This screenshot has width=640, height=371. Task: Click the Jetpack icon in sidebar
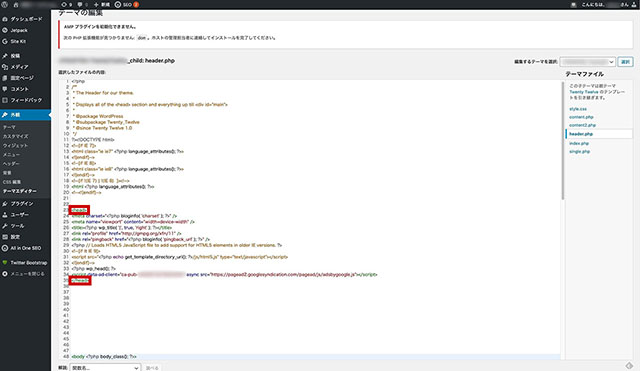pyautogui.click(x=5, y=30)
